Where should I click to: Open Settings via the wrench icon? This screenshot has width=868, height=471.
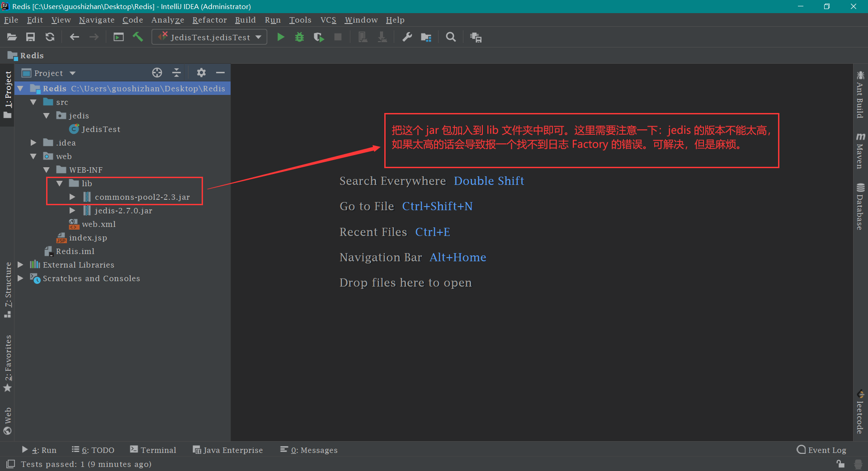[407, 37]
